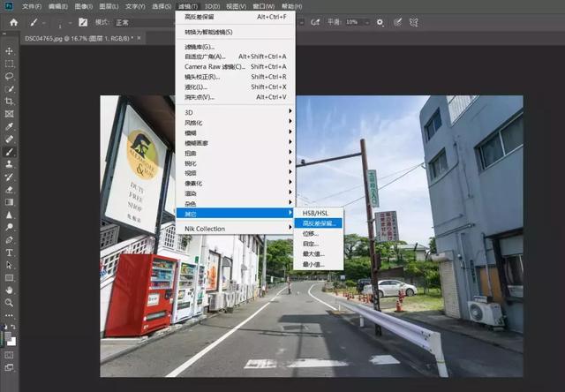The height and width of the screenshot is (392, 565).
Task: Select the Healing Brush tool
Action: point(10,139)
